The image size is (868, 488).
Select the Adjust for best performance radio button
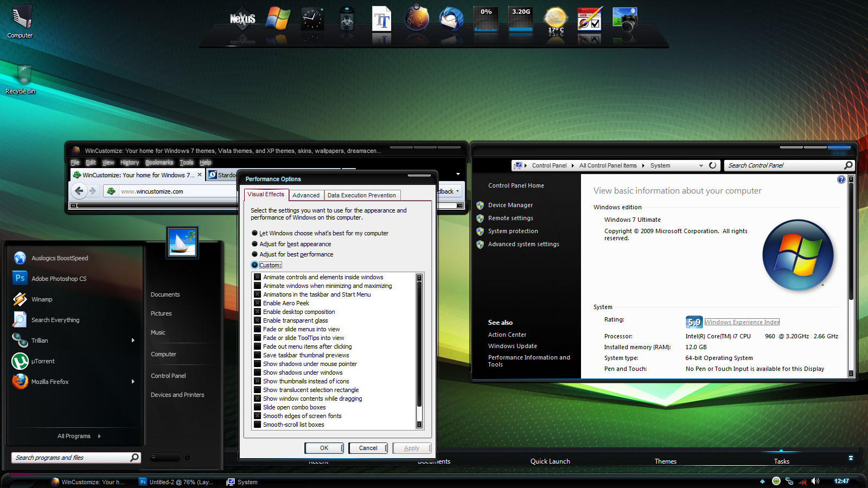254,254
